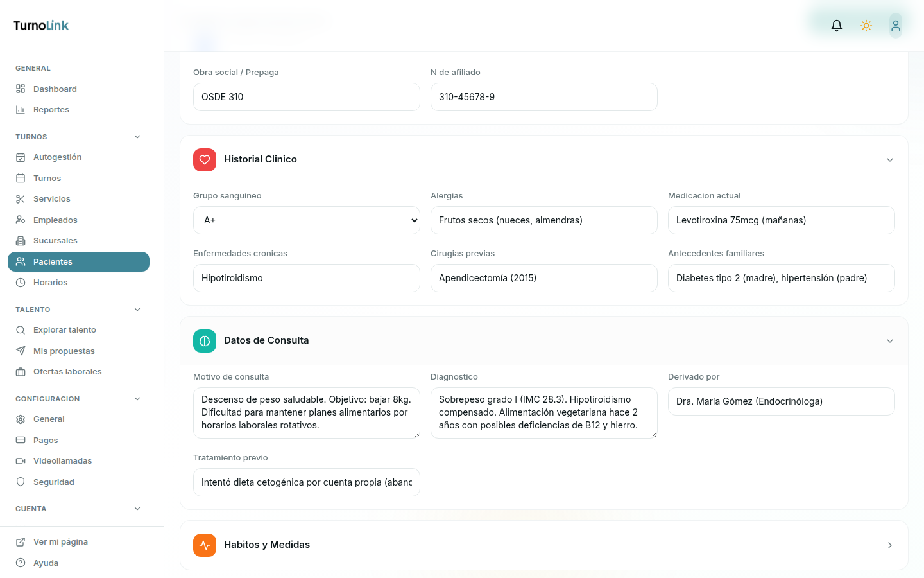Image resolution: width=924 pixels, height=578 pixels.
Task: Open Ayuda help link
Action: (x=46, y=563)
